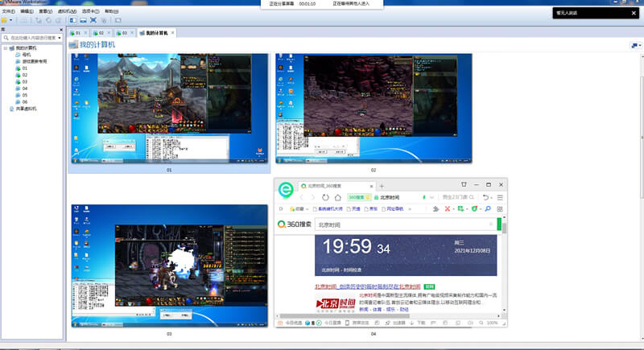Open the 收藏 bookmarks dropdown
This screenshot has height=350, width=644.
pos(299,209)
